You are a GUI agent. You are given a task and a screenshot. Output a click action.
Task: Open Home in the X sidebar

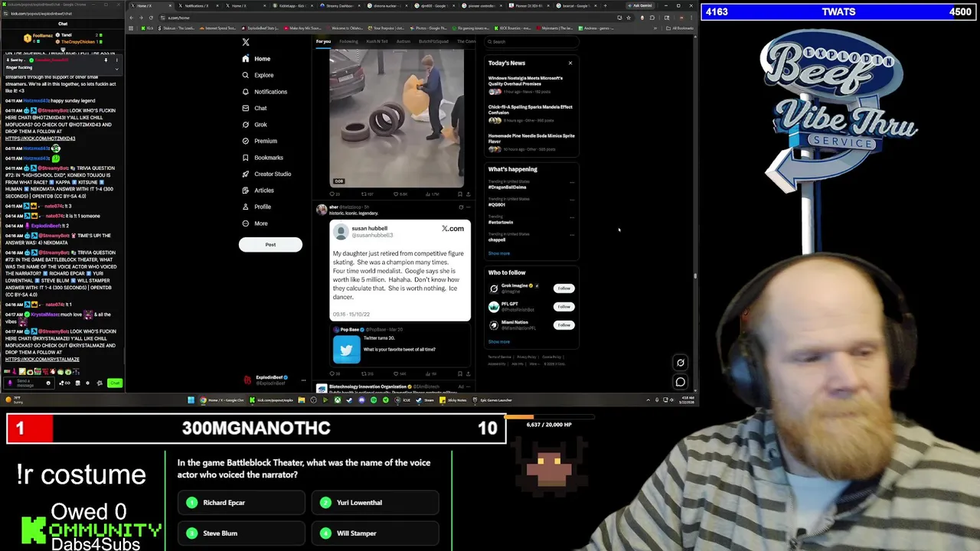click(256, 59)
